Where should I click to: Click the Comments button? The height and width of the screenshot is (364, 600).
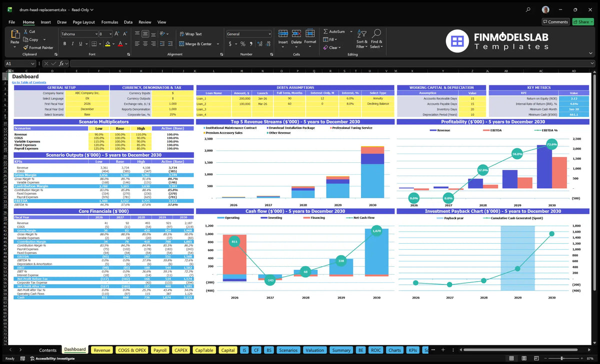555,22
